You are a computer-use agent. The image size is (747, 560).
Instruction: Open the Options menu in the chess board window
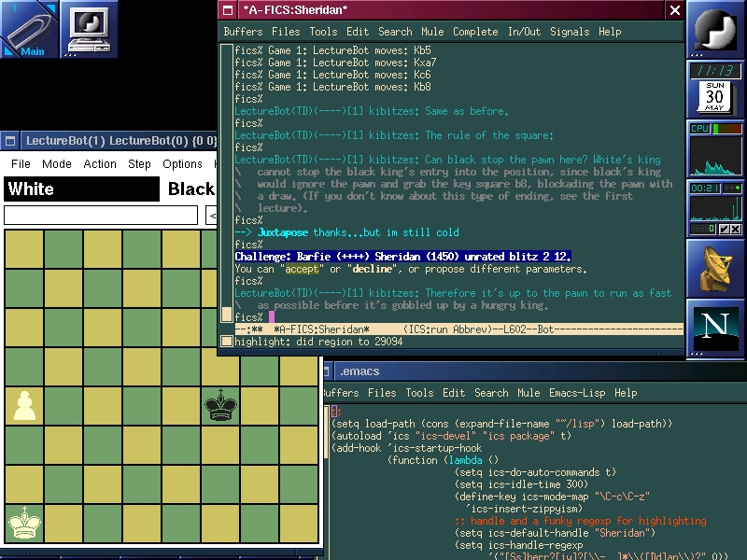pyautogui.click(x=182, y=164)
